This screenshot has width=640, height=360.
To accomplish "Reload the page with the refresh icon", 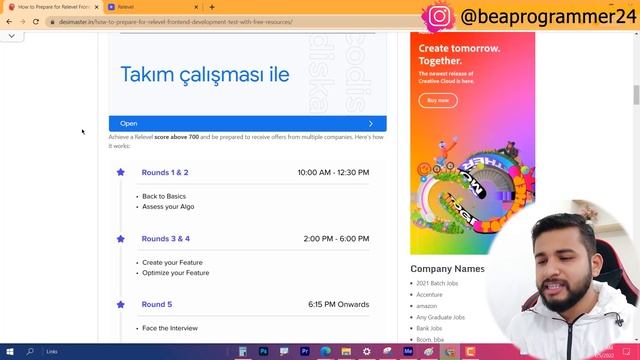I will coord(36,22).
